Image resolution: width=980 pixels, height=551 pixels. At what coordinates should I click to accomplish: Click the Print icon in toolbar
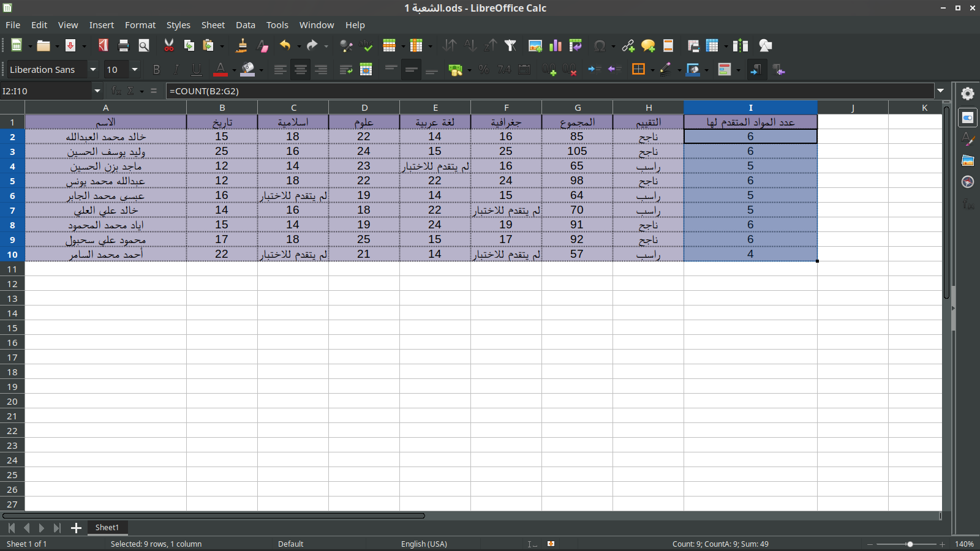pos(124,46)
